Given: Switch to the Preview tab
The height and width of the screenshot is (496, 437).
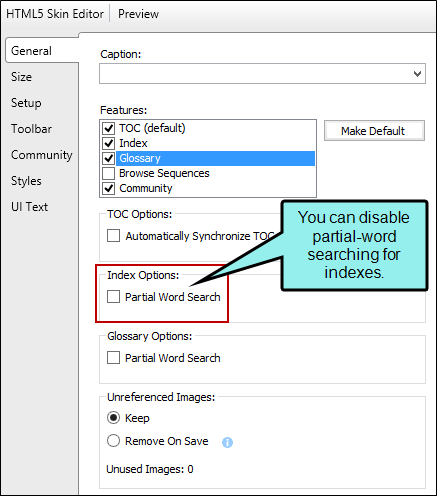Looking at the screenshot, I should [x=138, y=14].
